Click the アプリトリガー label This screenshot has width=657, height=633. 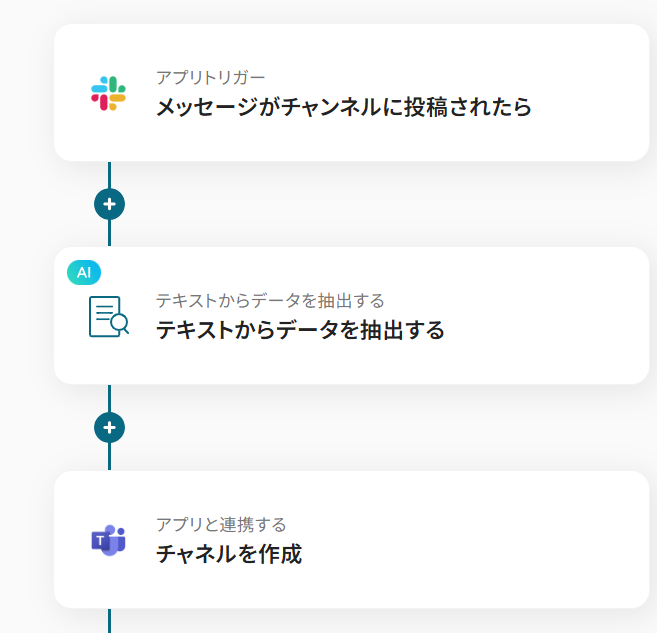pos(210,78)
